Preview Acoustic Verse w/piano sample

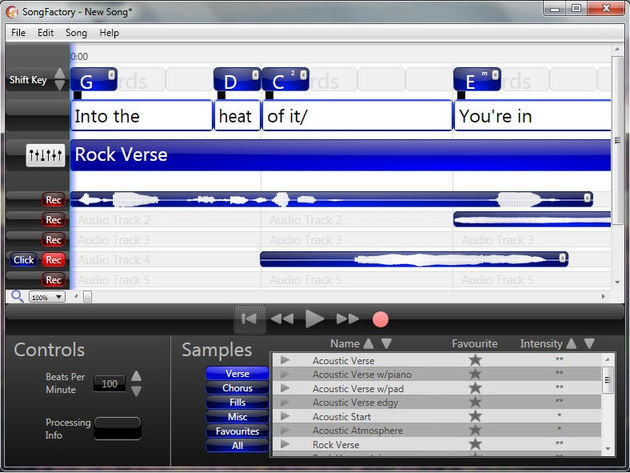click(x=285, y=374)
